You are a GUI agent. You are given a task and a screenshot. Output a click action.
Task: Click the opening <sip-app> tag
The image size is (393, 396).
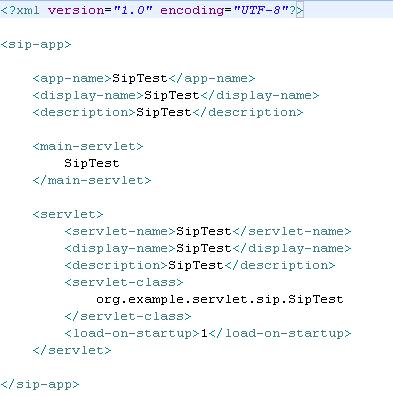tap(36, 45)
